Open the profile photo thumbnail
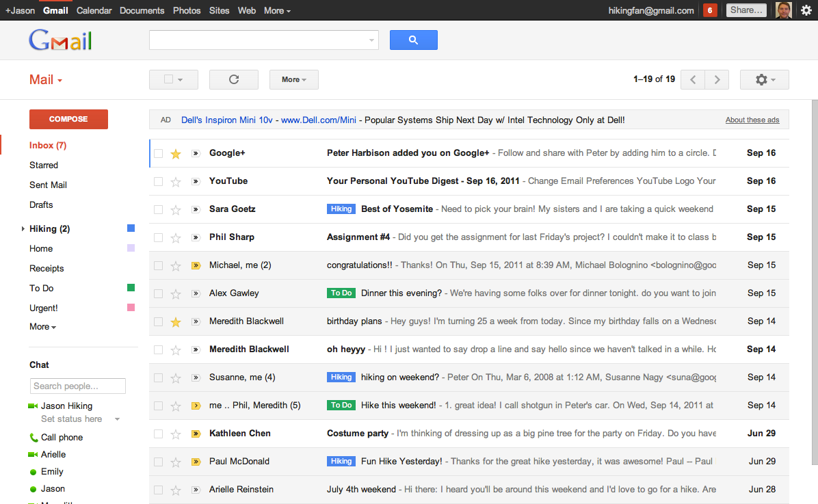Image resolution: width=818 pixels, height=504 pixels. coord(784,10)
